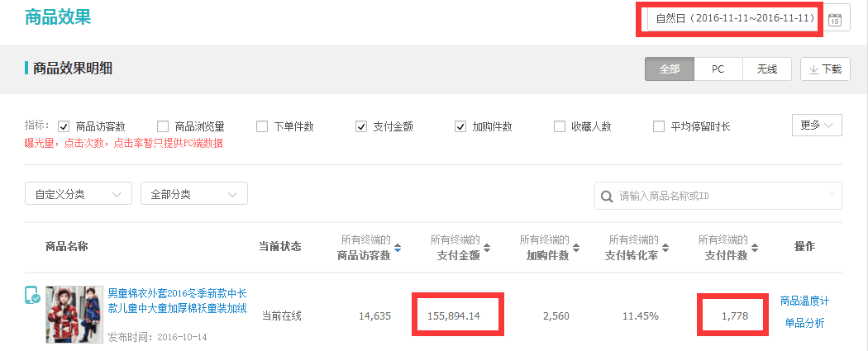Viewport: 868px width, 351px height.
Task: Switch to the PC tab
Action: (x=718, y=69)
